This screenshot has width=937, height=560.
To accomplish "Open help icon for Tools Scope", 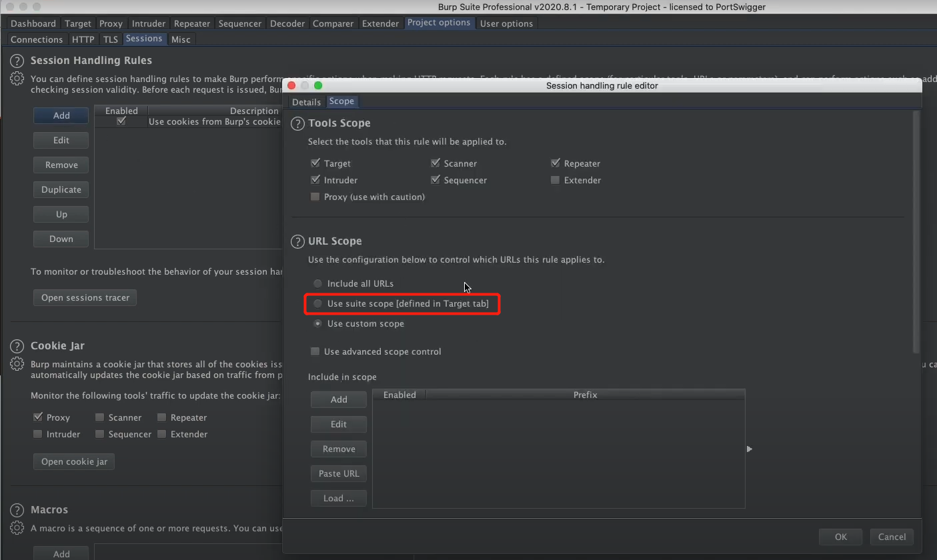I will (297, 123).
